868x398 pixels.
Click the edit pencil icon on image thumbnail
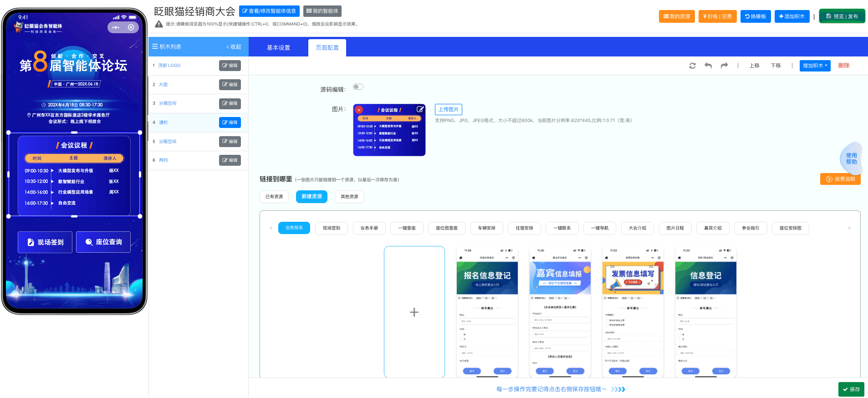pos(420,109)
